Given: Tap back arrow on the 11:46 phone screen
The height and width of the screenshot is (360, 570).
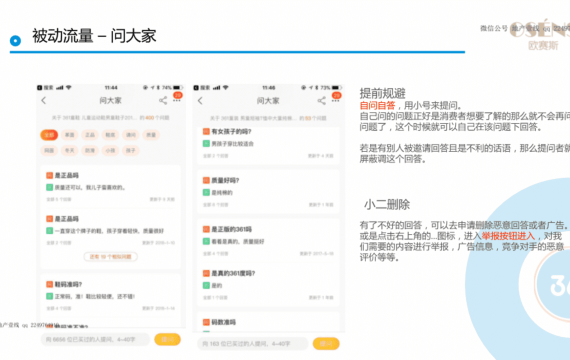Looking at the screenshot, I should pyautogui.click(x=200, y=101).
